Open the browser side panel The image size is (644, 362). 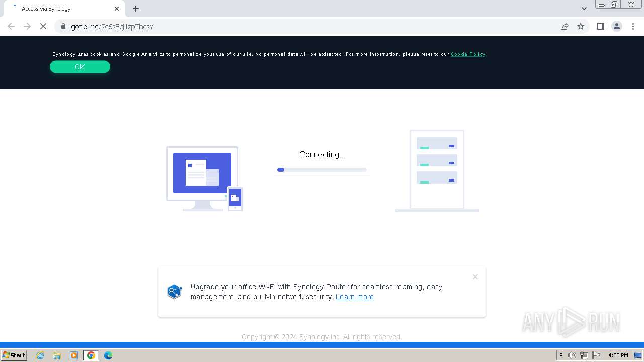(600, 26)
